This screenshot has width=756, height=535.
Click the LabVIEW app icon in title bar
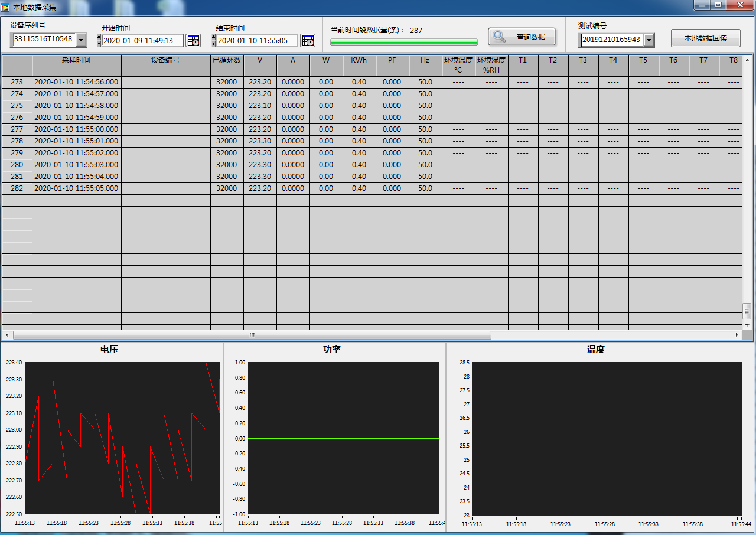click(x=5, y=6)
